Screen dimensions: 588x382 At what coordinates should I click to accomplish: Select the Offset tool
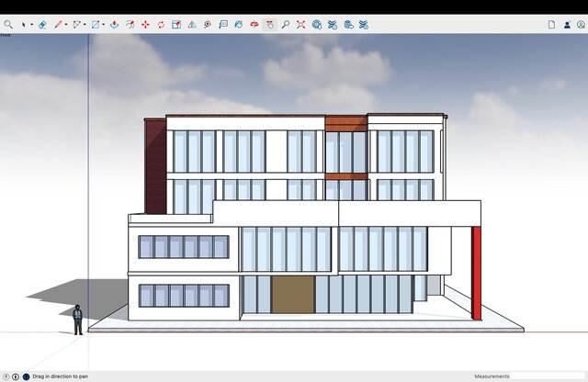click(130, 25)
